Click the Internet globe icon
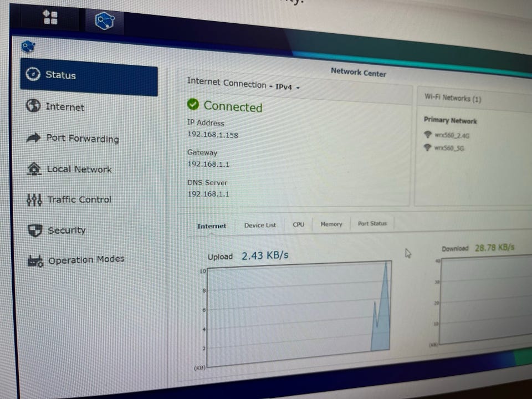 (33, 105)
